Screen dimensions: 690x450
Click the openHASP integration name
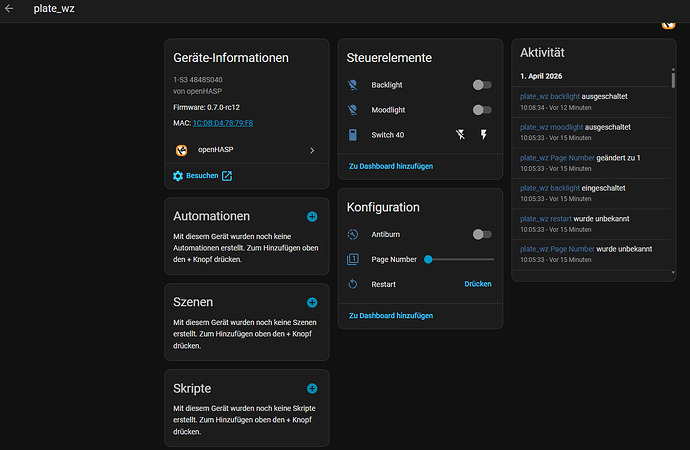(x=216, y=150)
